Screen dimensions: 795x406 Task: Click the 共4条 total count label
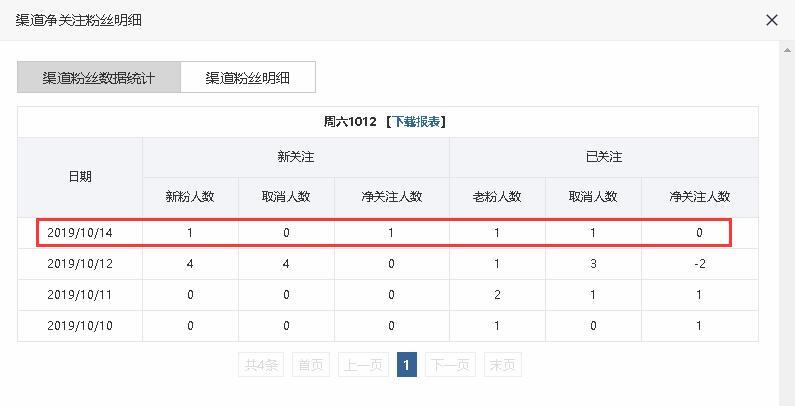[263, 365]
